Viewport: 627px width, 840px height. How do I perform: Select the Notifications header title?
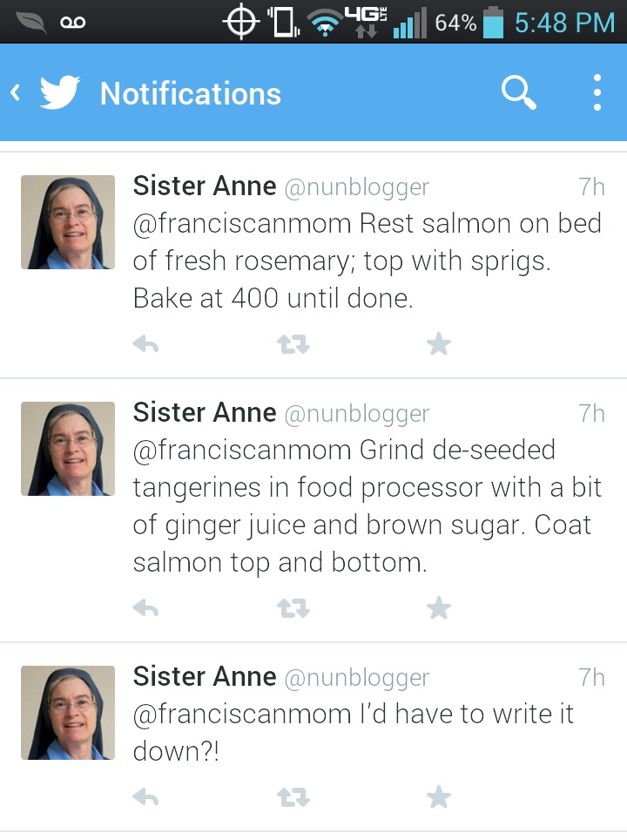tap(191, 93)
